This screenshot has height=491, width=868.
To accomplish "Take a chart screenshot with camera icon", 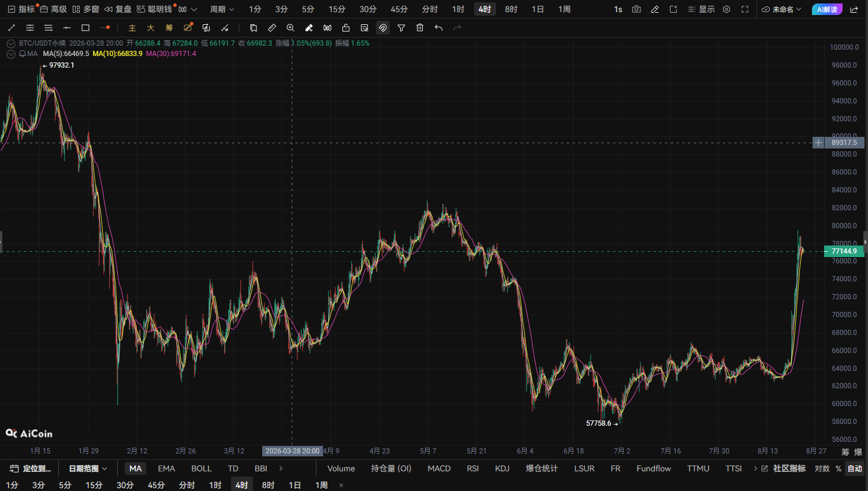I will click(636, 9).
